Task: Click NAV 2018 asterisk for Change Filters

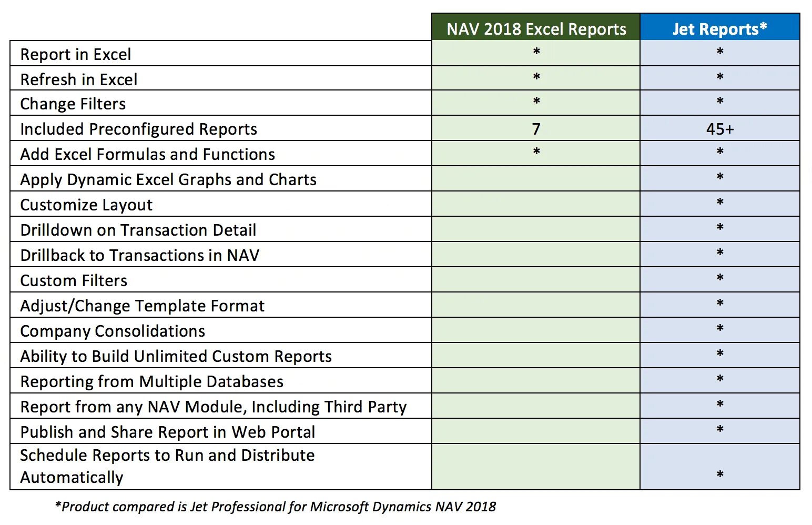Action: (536, 101)
